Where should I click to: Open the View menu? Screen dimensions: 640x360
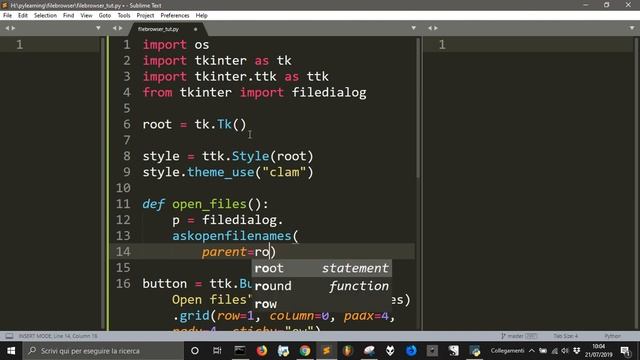pos(86,16)
